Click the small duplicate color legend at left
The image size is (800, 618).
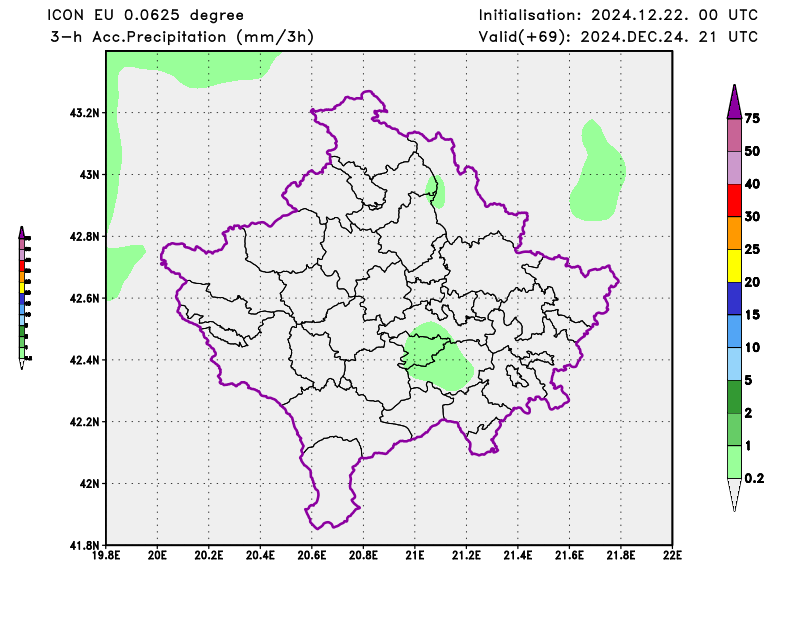point(23,298)
